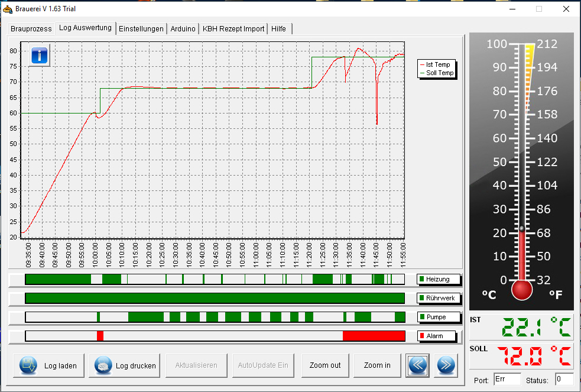Click the Status value field
The image size is (581, 392).
(564, 380)
